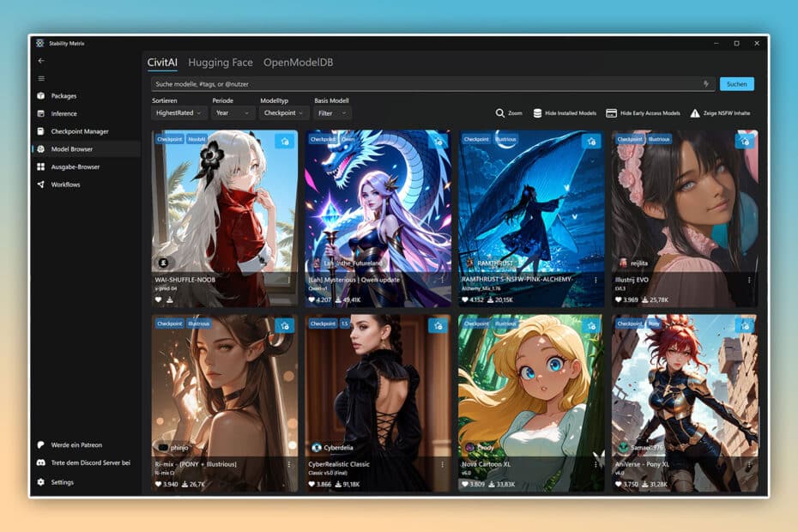Change the Periode from Year

[x=233, y=112]
